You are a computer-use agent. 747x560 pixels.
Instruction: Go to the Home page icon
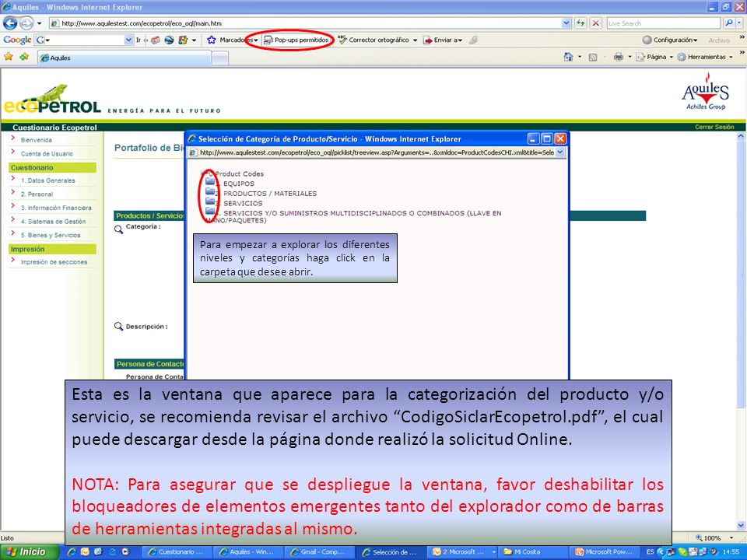click(x=568, y=57)
